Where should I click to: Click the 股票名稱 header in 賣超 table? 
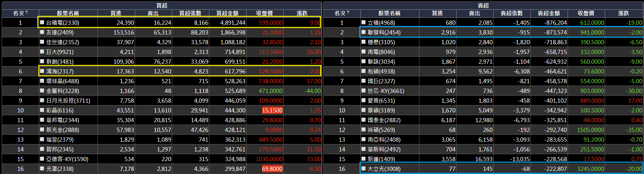tap(390, 13)
